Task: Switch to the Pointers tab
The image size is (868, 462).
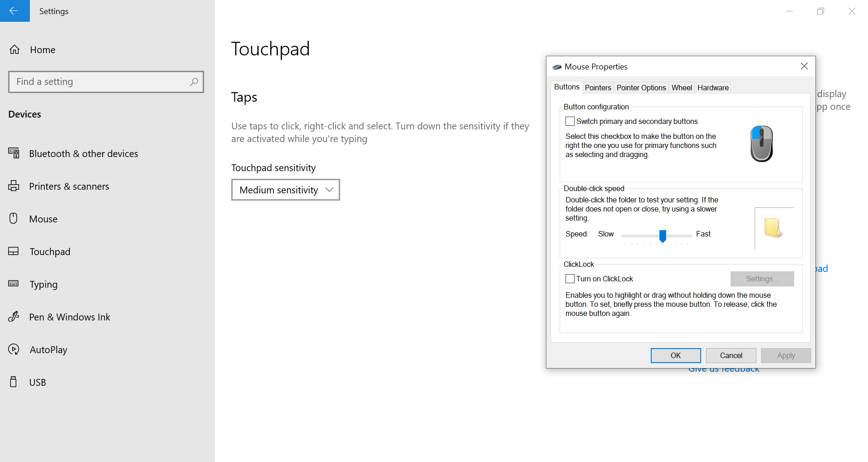Action: 598,88
